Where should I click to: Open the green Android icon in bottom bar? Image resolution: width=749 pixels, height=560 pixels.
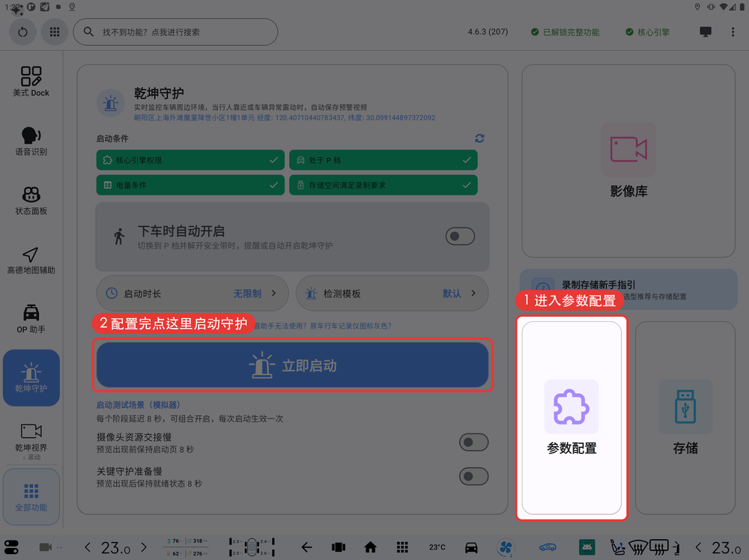tap(586, 547)
